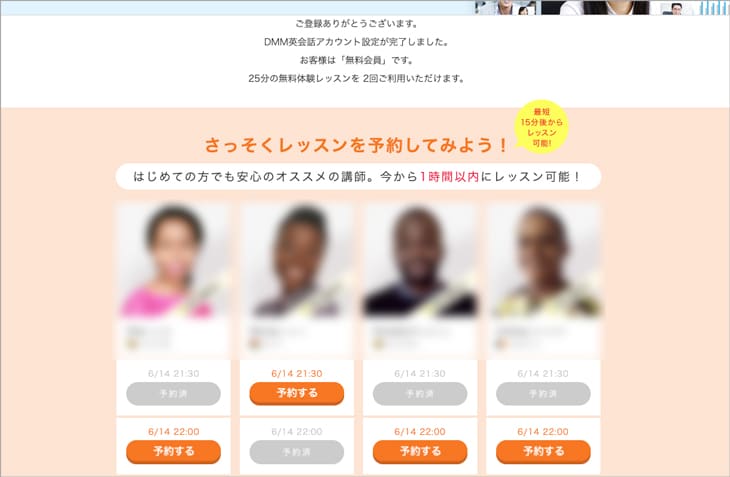730x477 pixels.
Task: Click the flag icon under black-shirt tutor's name
Action: pyautogui.click(x=378, y=344)
